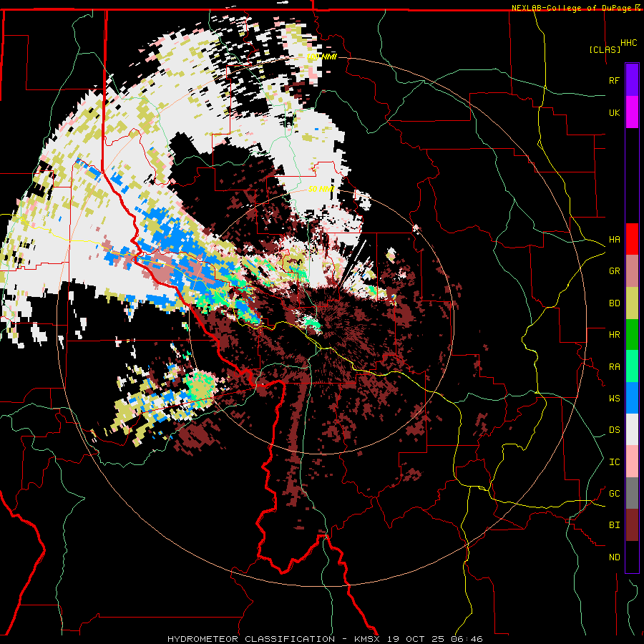
Task: Click the BD legend label
Action: 614,303
